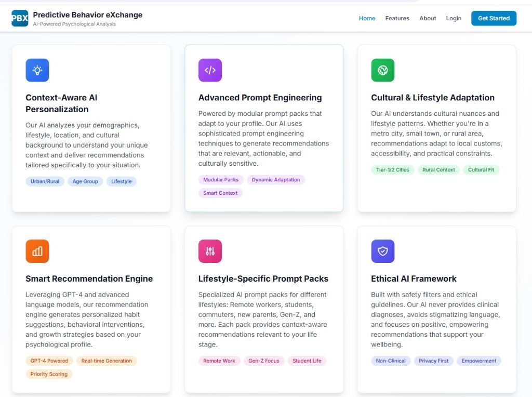Click the 'Specialized AI prompt packs' paragraph
532x397 pixels.
pyautogui.click(x=262, y=319)
